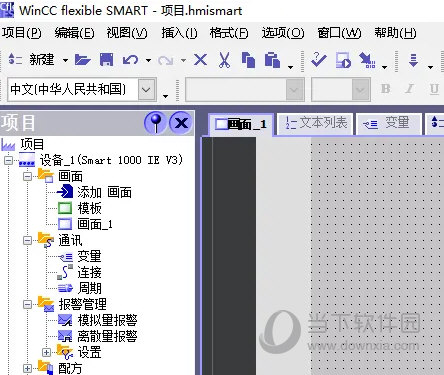
Task: Click the 添加 画面 arrow icon
Action: [x=65, y=192]
